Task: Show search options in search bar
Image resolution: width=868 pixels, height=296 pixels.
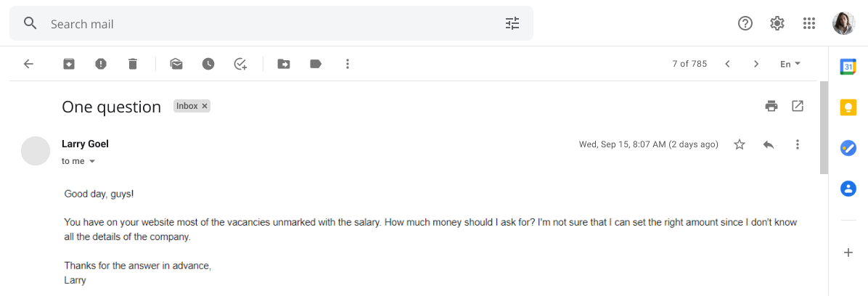Action: click(x=512, y=23)
